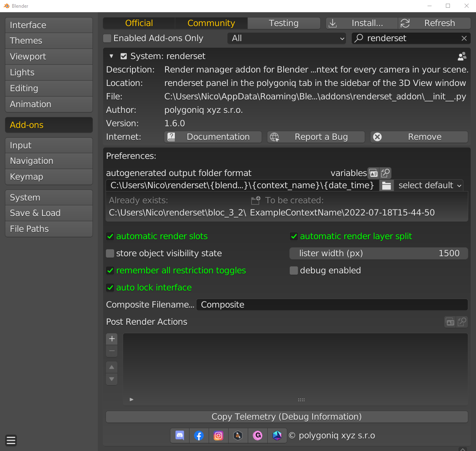
Task: Adjust the lister width (px) field
Action: 379,253
